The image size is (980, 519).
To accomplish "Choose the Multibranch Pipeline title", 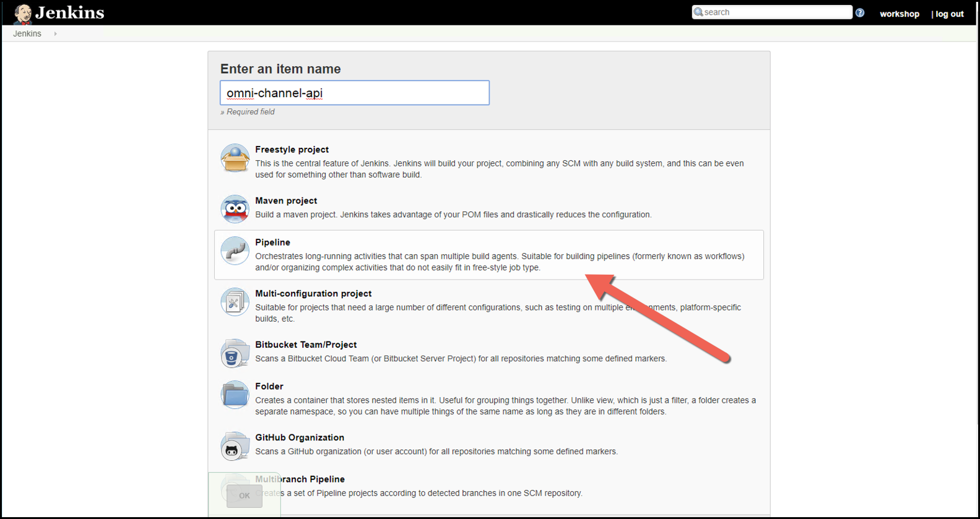I will click(x=300, y=479).
